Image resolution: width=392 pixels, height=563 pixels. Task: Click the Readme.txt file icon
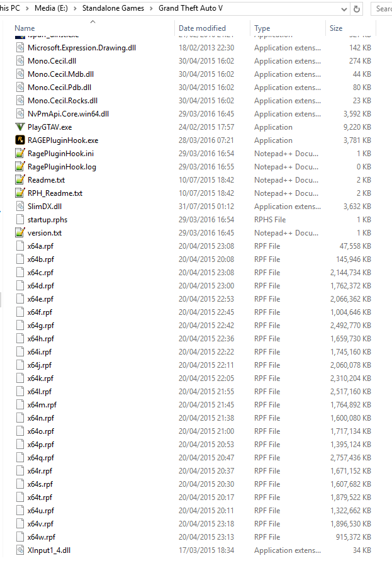(20, 180)
